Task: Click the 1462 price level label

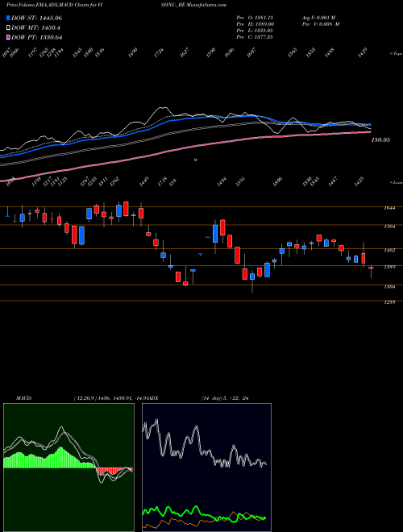Action: (389, 251)
